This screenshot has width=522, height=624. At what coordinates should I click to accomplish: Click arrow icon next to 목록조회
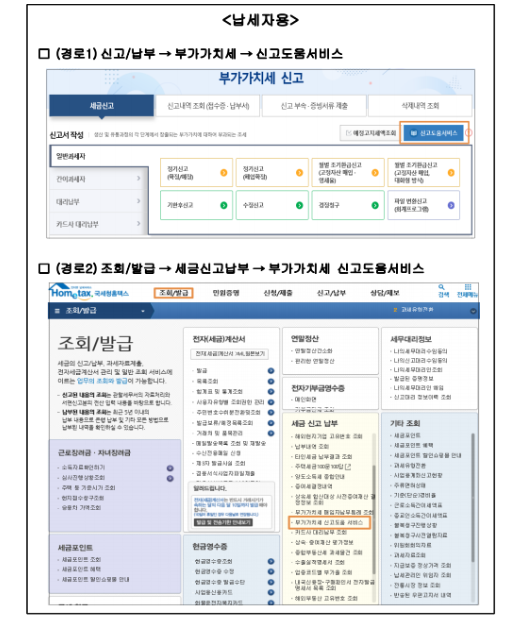click(271, 381)
